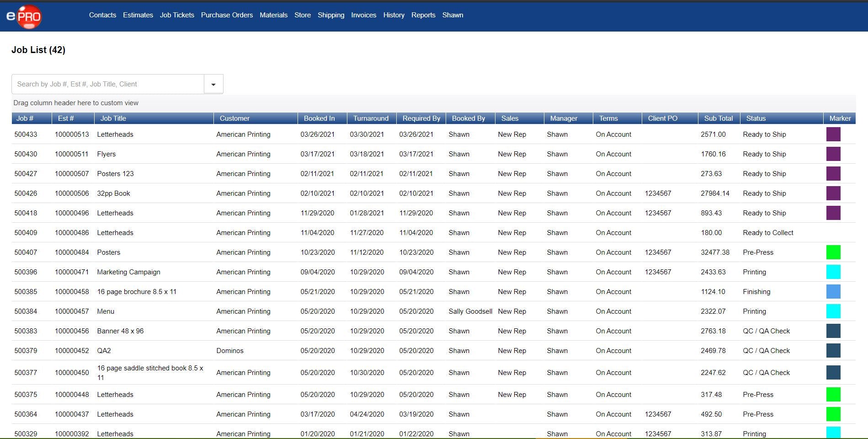The height and width of the screenshot is (439, 868).
Task: Sort by Est # column header
Action: 73,118
